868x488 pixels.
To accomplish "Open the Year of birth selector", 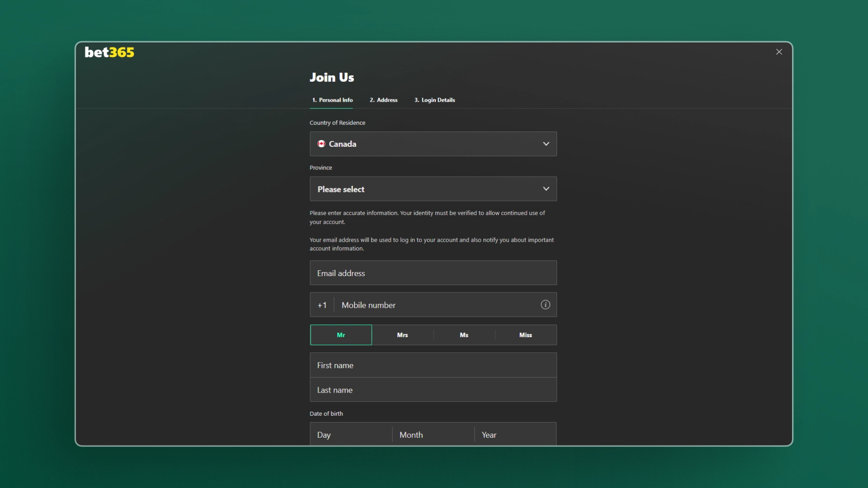I will click(516, 435).
